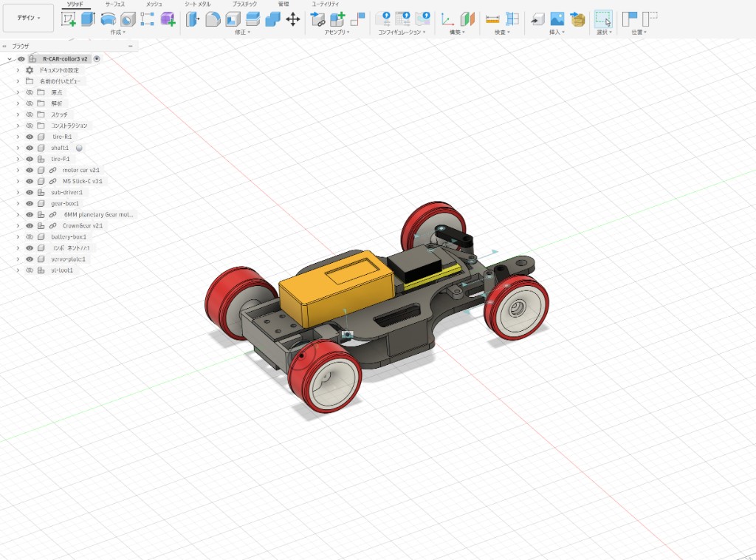The height and width of the screenshot is (560, 756).
Task: Select the Section Analysis icon
Action: coord(512,19)
